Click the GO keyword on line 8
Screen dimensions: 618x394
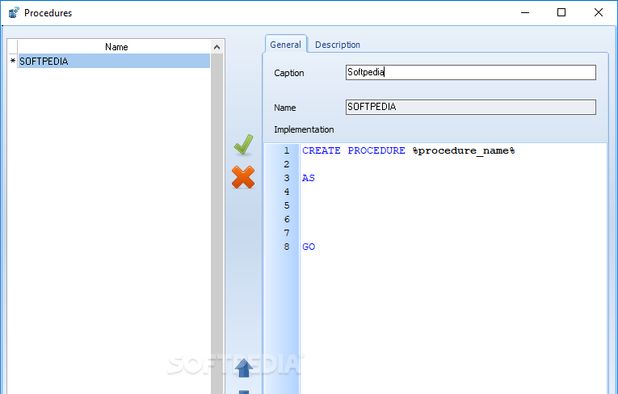[308, 247]
